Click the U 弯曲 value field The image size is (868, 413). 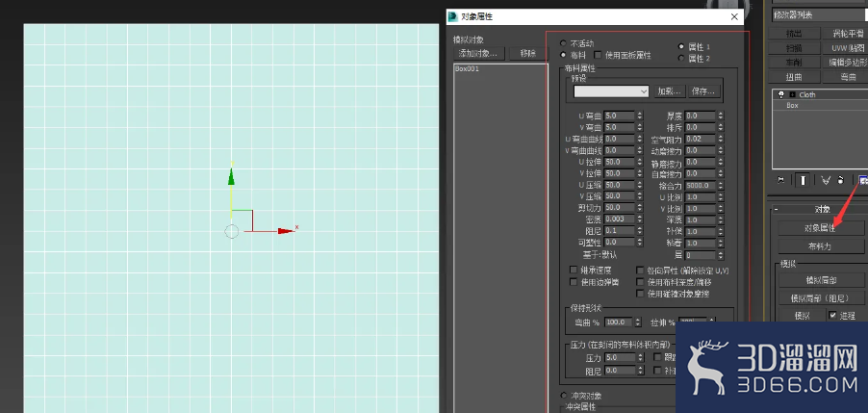click(620, 116)
